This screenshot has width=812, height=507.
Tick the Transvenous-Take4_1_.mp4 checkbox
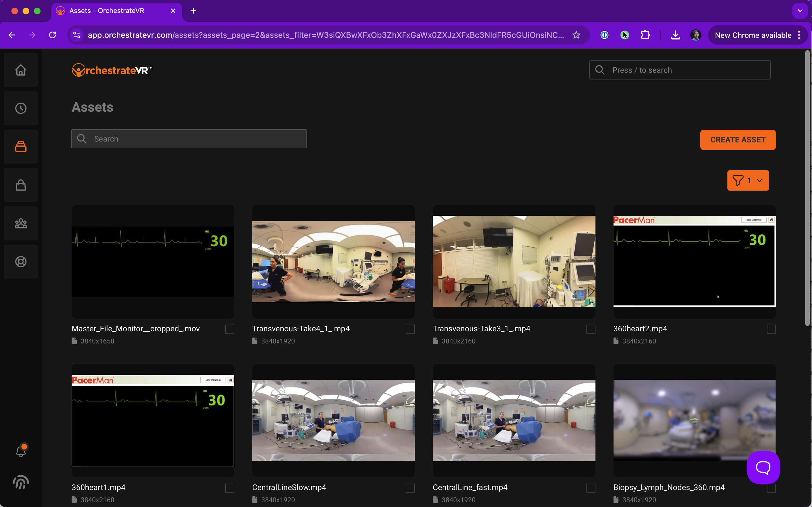410,329
